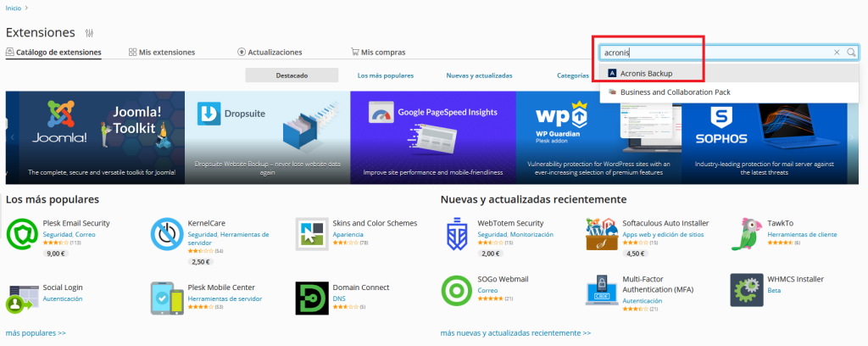This screenshot has width=868, height=346.
Task: Click the SOGo Webmail title
Action: (504, 279)
